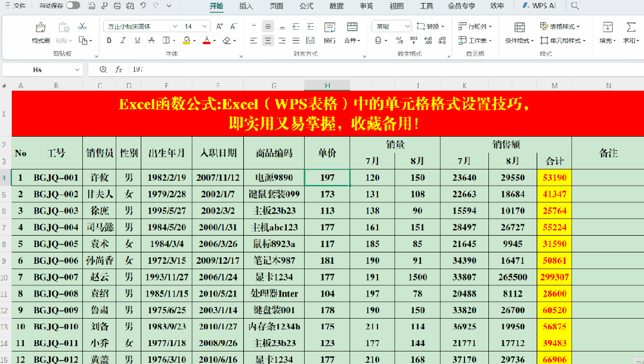644x364 pixels.
Task: Toggle center horizontal alignment
Action: [268, 41]
